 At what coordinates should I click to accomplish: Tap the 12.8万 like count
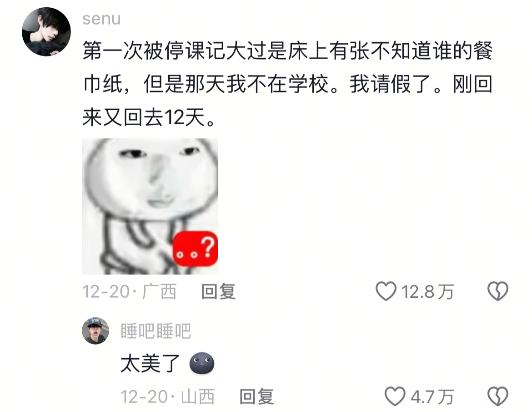(x=427, y=291)
